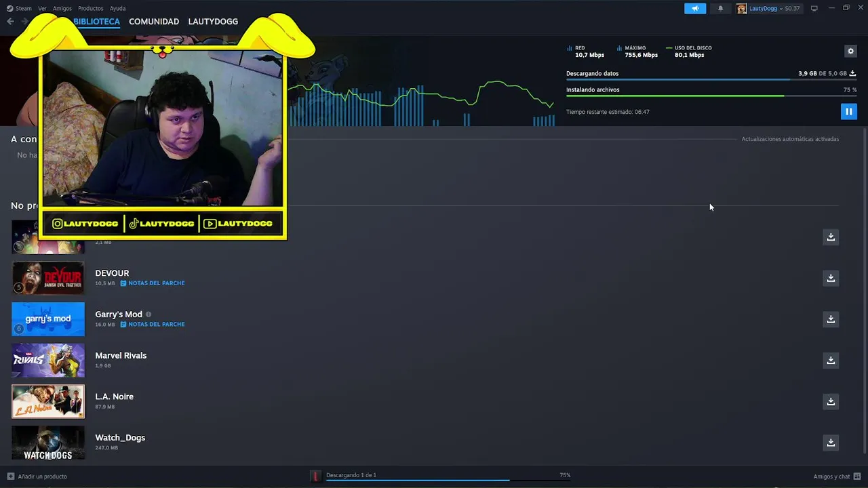Click download icon of first queued game

click(831, 237)
